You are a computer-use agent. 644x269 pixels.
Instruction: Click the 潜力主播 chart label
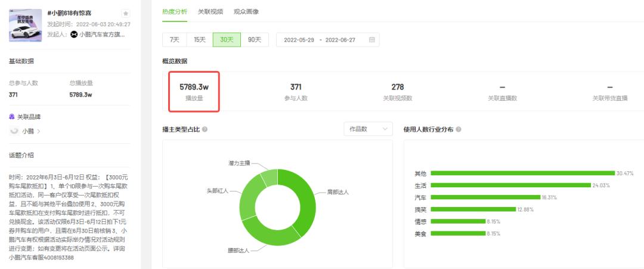coord(239,163)
